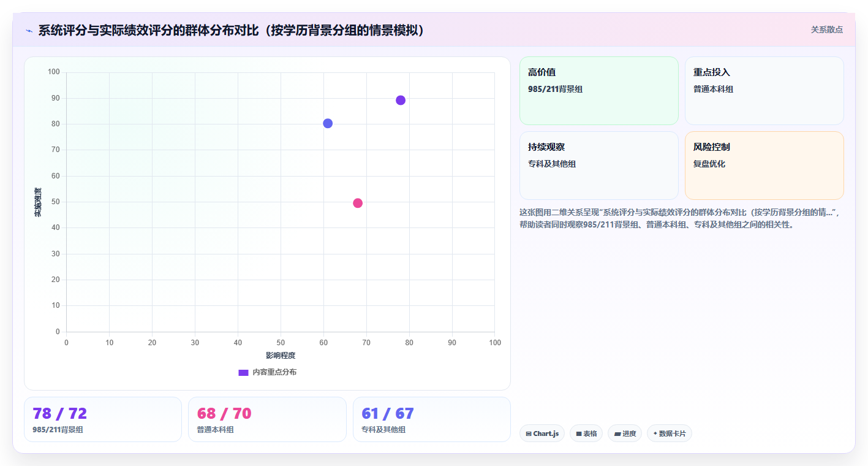Click the 68 / 70 stat card

click(267, 419)
